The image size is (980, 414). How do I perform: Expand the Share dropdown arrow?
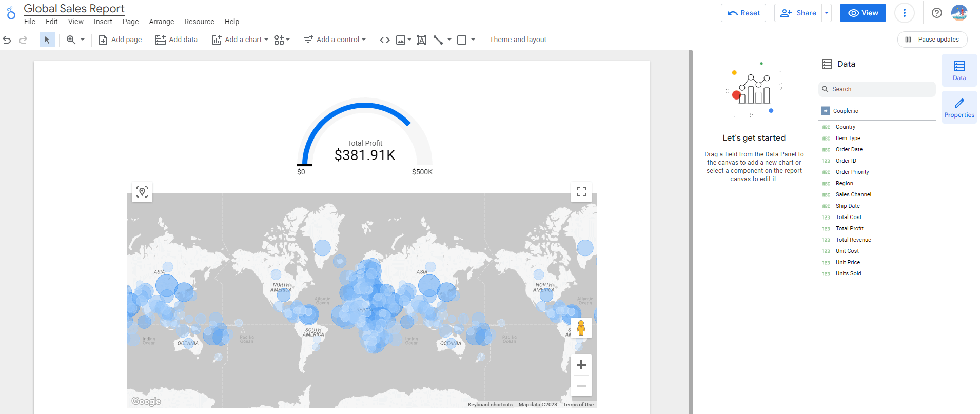827,13
